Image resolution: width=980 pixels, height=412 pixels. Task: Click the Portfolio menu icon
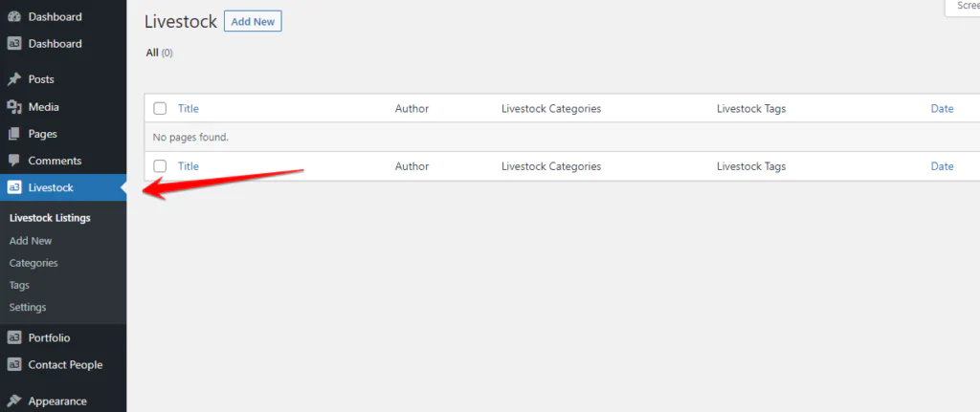pos(14,337)
